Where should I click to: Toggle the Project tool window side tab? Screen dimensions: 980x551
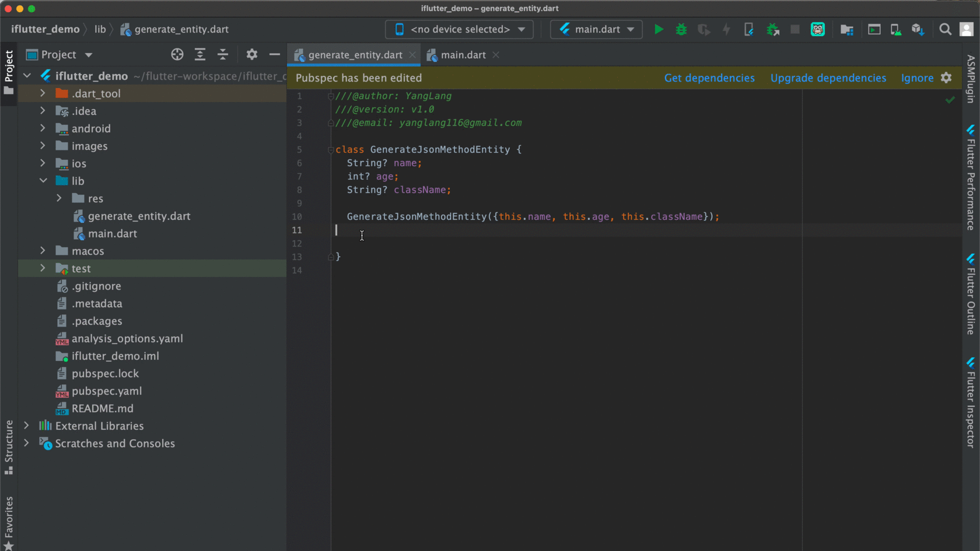(9, 72)
